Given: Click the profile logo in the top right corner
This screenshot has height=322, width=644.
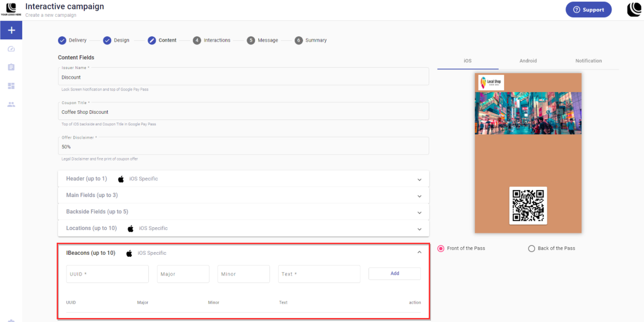Looking at the screenshot, I should click(x=634, y=9).
